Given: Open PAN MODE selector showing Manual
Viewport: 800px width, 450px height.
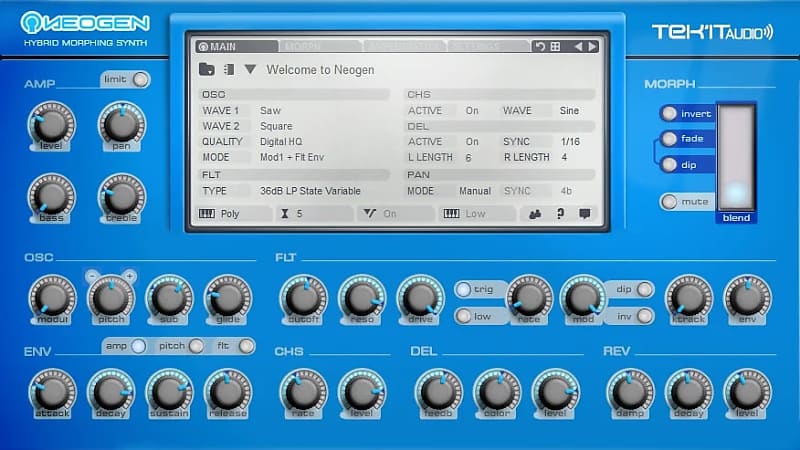Looking at the screenshot, I should [475, 191].
